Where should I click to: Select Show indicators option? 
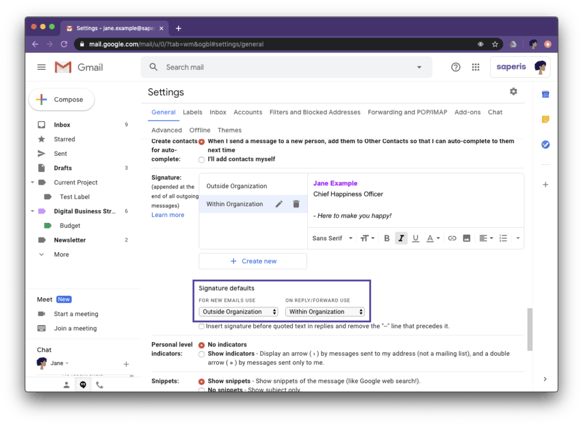tap(202, 354)
